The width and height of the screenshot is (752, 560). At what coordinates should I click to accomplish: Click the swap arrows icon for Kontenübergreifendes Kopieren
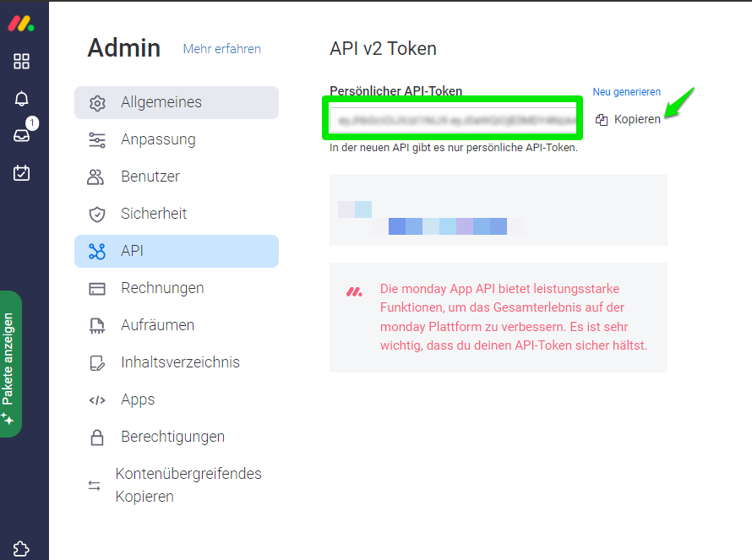click(95, 486)
